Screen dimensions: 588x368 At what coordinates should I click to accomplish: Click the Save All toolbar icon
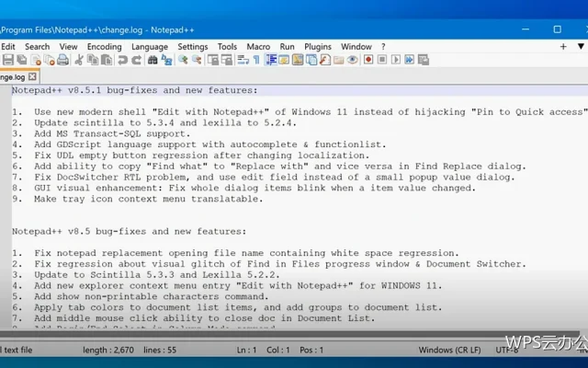[x=22, y=60]
